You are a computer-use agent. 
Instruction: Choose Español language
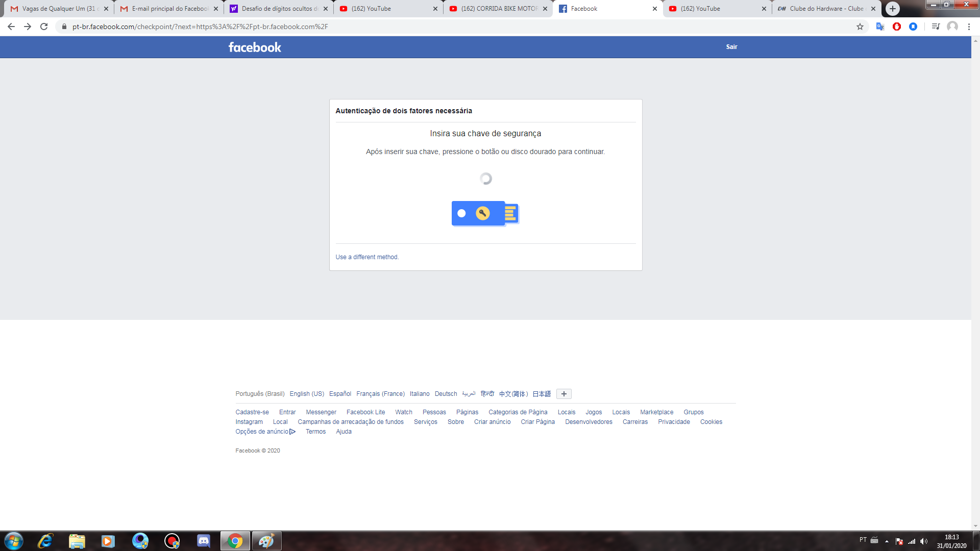tap(340, 394)
